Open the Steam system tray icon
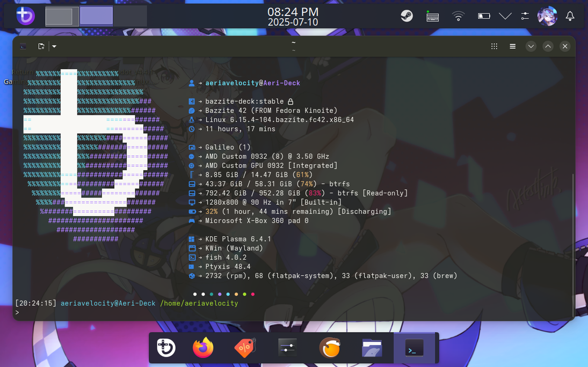588x367 pixels. click(407, 16)
